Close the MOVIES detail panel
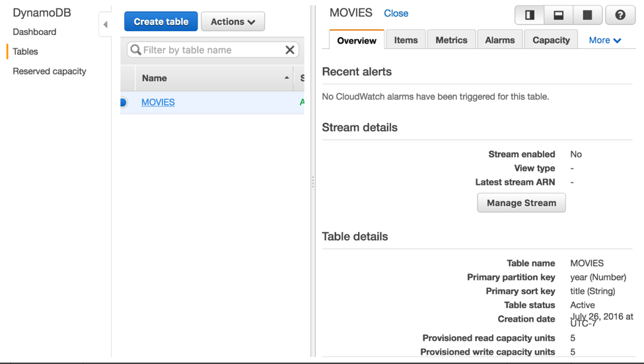 click(396, 14)
